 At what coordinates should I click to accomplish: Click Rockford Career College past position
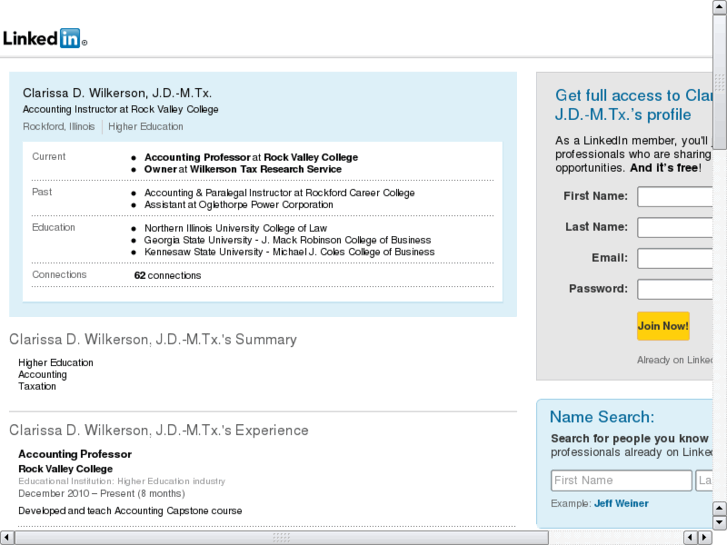tap(280, 193)
